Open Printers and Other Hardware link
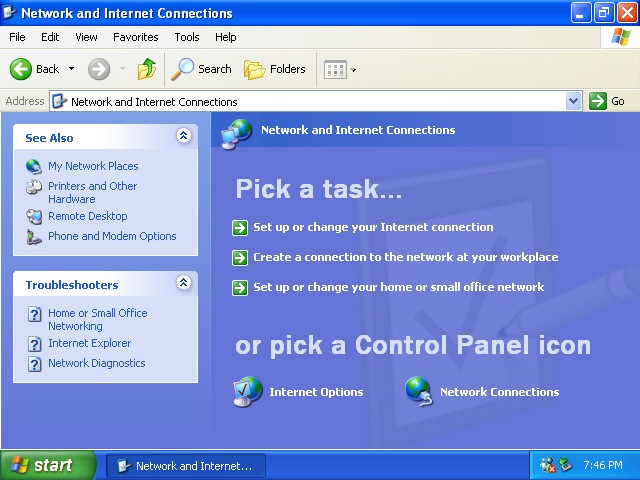The height and width of the screenshot is (480, 640). point(92,192)
